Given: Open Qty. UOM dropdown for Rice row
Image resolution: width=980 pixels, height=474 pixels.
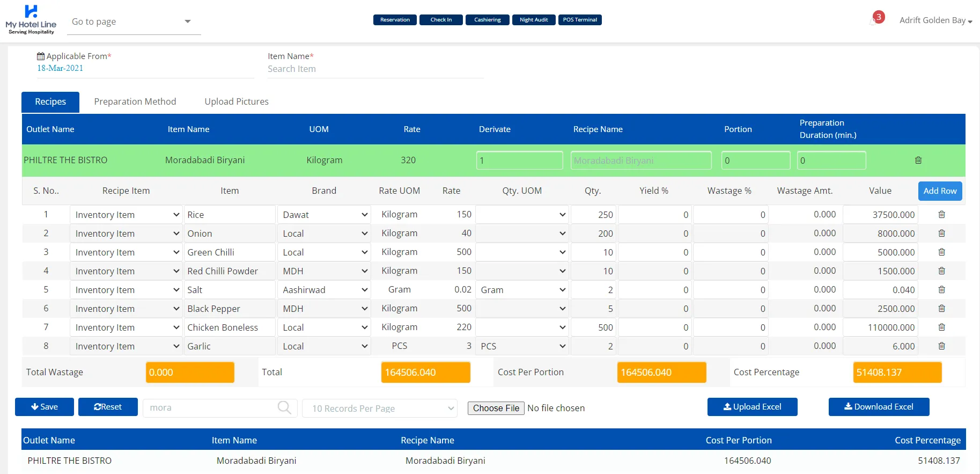Looking at the screenshot, I should 522,215.
